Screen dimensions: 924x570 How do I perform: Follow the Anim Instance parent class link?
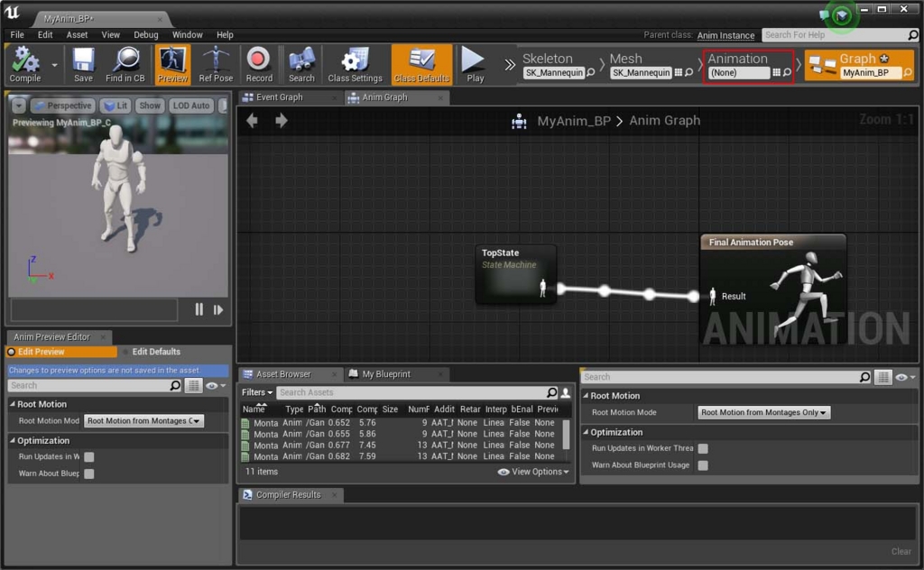[x=725, y=35]
